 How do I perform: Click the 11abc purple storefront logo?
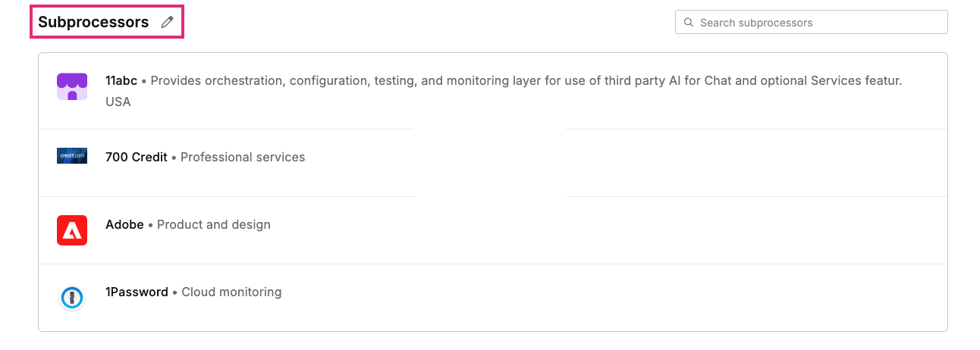pyautogui.click(x=72, y=87)
